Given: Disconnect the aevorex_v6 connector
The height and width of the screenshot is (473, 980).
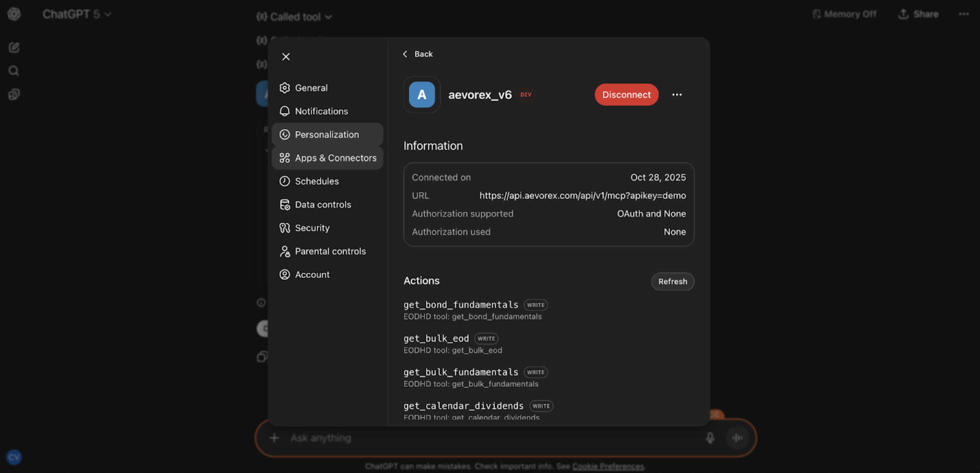Looking at the screenshot, I should (x=626, y=95).
